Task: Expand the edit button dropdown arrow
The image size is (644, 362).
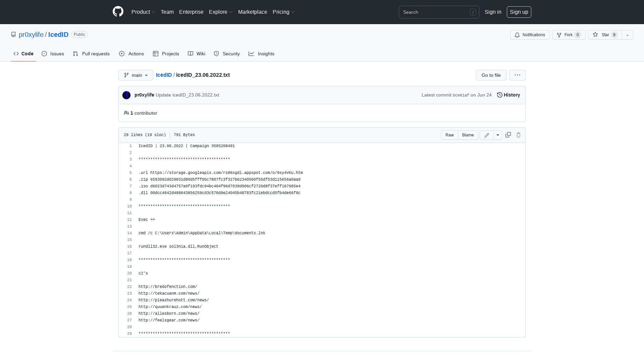Action: [498, 135]
